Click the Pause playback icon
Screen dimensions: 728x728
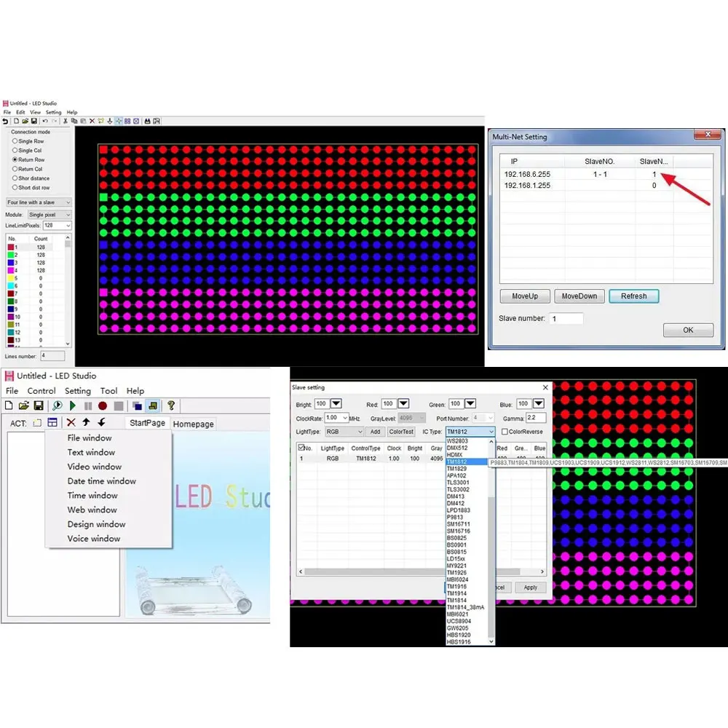click(89, 405)
